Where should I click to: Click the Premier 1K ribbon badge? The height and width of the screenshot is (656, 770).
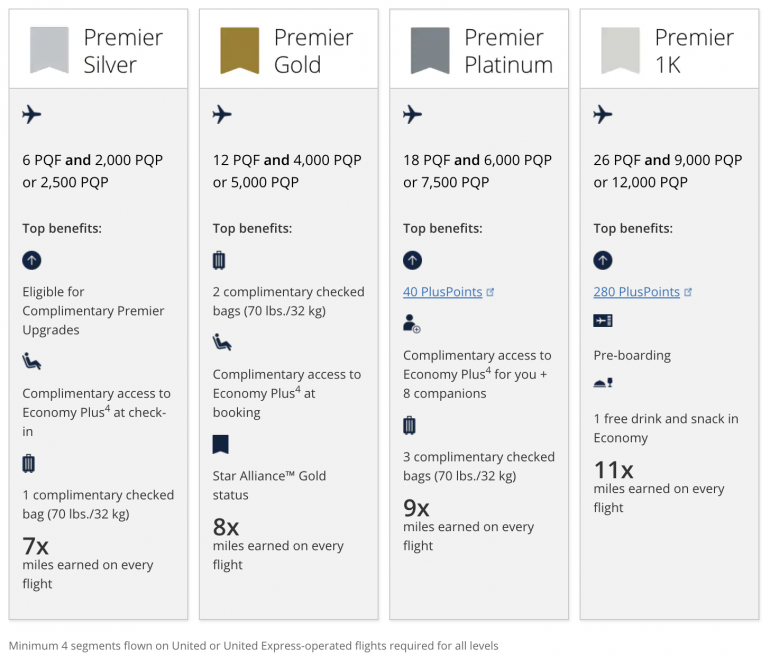(620, 50)
